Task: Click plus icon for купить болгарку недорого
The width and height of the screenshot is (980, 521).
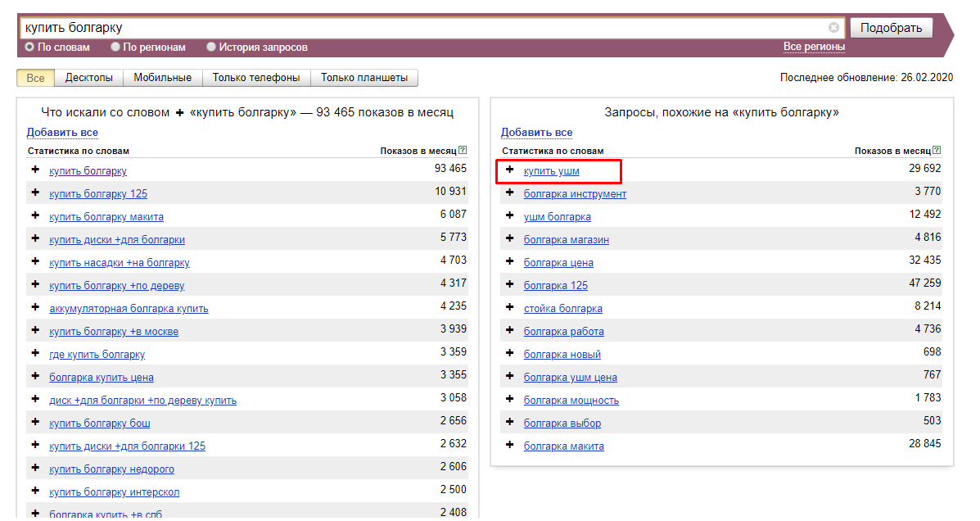Action: (x=36, y=468)
